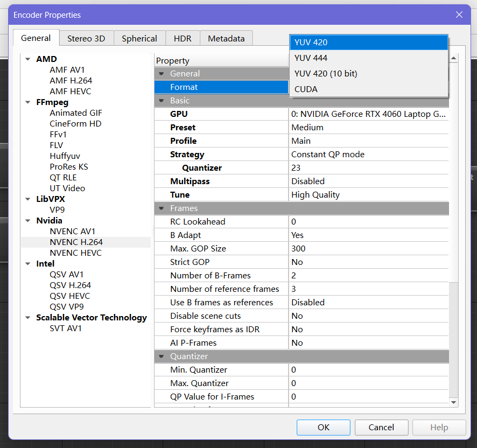477x448 pixels.
Task: Select NVENC HEVC encoder
Action: [x=75, y=253]
